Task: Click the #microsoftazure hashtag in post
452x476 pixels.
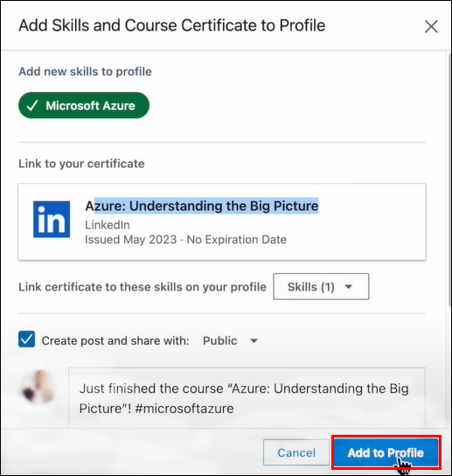Action: tap(184, 409)
